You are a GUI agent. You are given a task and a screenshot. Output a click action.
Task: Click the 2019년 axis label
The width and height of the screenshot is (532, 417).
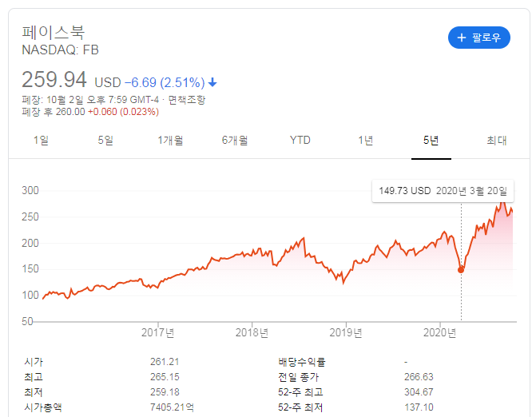pos(346,332)
